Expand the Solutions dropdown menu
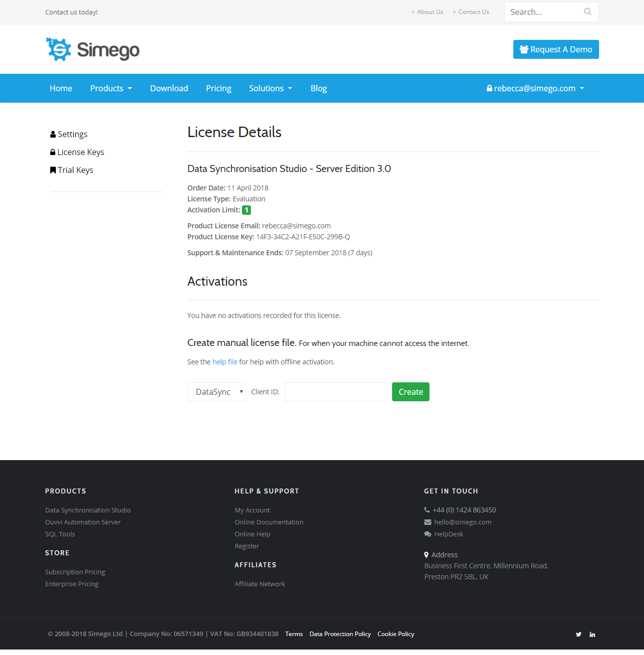 click(270, 88)
